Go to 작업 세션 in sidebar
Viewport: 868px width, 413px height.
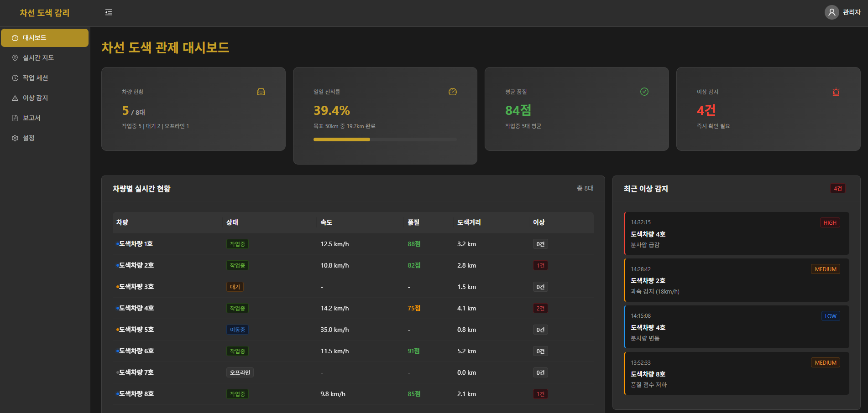(x=36, y=78)
